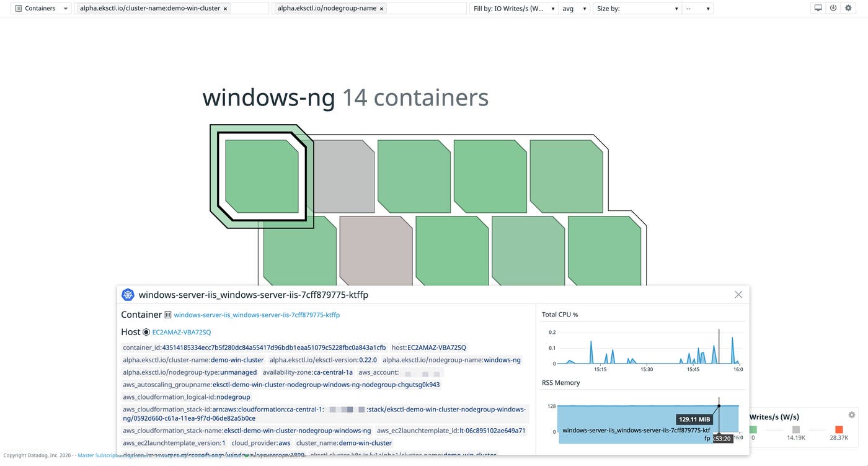Expand the Containers view selector
The height and width of the screenshot is (466, 868).
(64, 8)
